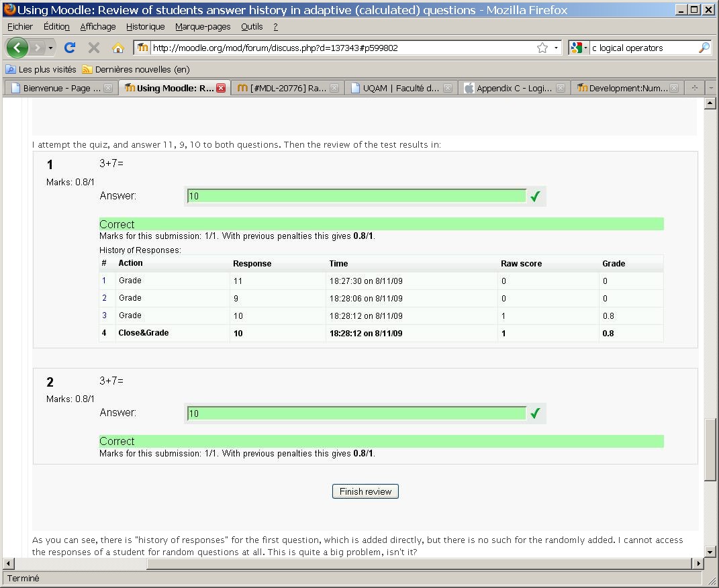Open the ? help menu
Screen dimensions: 719x588
pos(275,27)
